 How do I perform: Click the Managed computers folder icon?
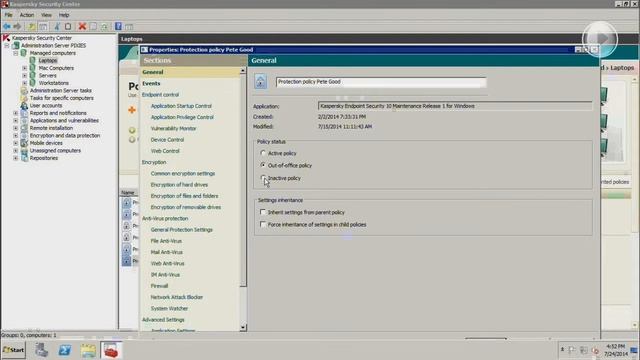[x=24, y=53]
